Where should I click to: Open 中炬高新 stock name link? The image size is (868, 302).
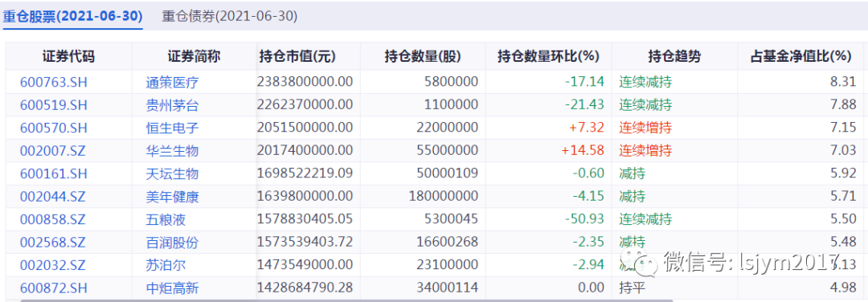172,288
